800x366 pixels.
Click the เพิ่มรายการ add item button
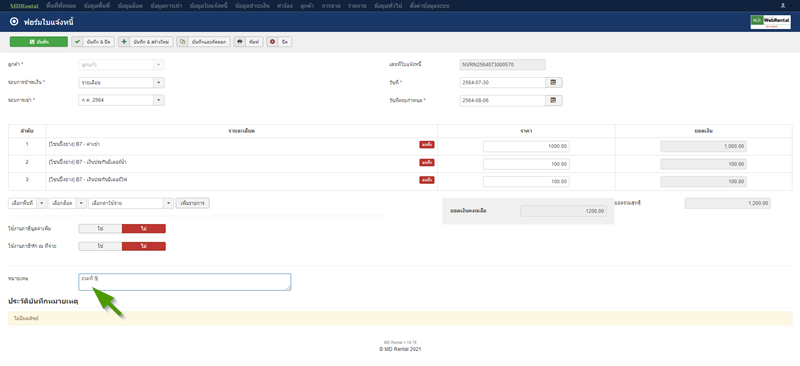[x=193, y=203]
